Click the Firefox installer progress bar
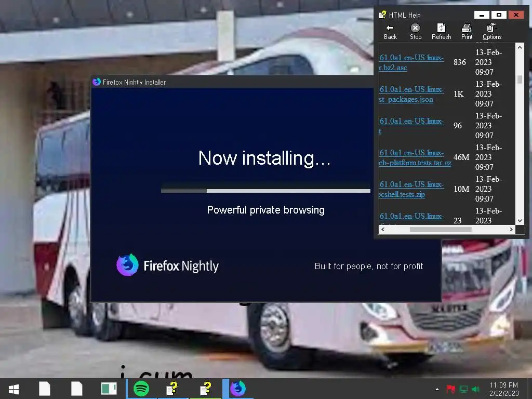532x399 pixels. click(x=265, y=191)
